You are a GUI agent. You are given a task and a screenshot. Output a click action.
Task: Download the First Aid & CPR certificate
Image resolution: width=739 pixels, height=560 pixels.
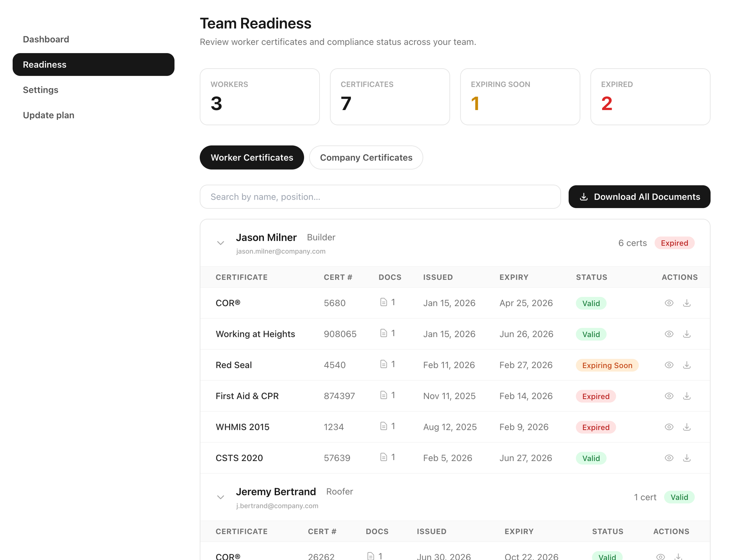687,396
